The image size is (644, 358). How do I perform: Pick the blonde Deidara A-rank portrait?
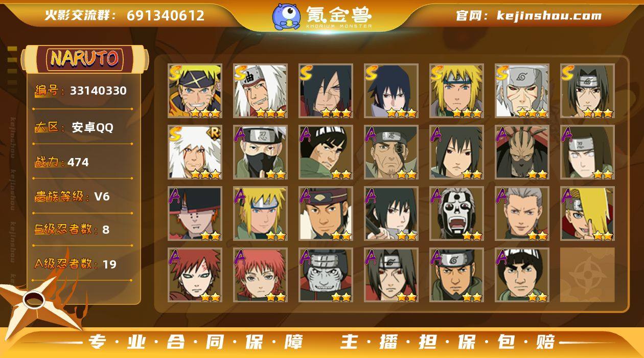[x=587, y=214]
